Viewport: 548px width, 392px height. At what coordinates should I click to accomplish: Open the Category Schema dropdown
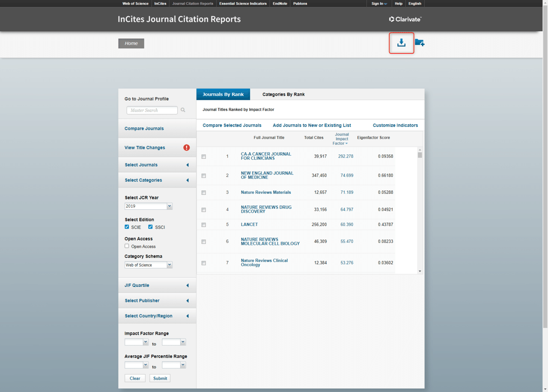(149, 265)
